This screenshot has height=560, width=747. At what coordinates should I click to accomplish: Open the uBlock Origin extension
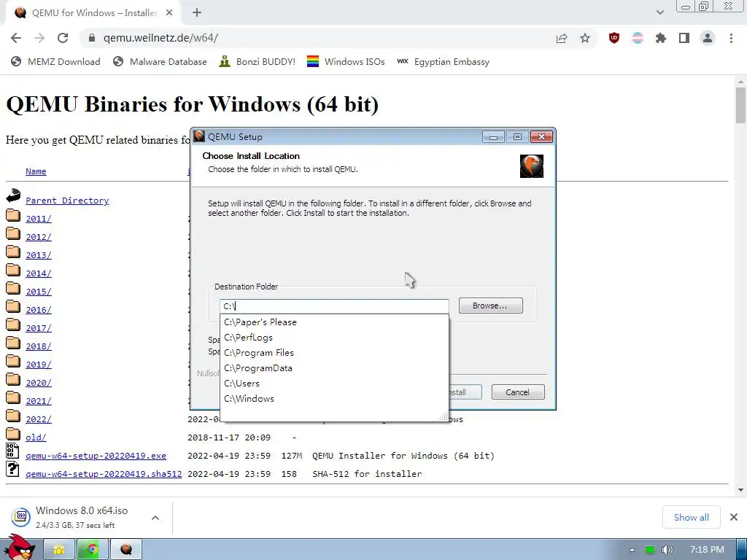(x=614, y=38)
